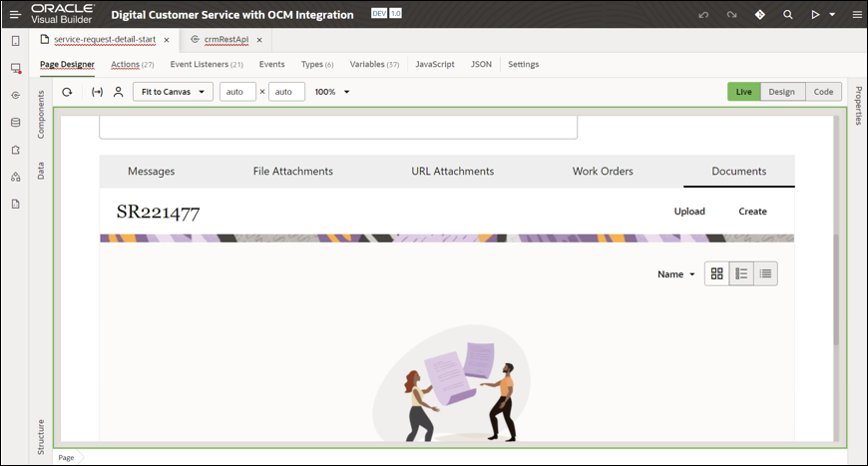Click the Who am I user icon
This screenshot has height=466, width=868.
point(118,92)
